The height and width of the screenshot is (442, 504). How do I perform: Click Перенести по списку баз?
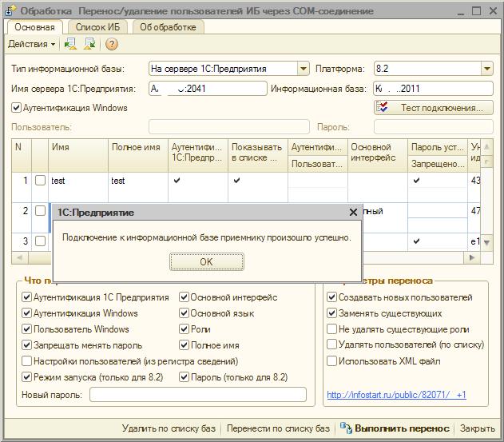click(x=278, y=428)
